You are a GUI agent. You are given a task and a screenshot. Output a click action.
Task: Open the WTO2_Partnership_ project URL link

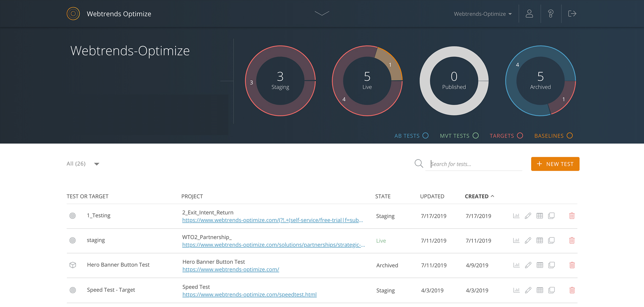pos(274,245)
